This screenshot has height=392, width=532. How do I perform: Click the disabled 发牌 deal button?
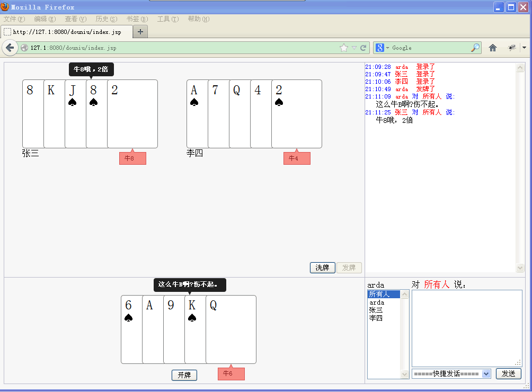pyautogui.click(x=349, y=268)
